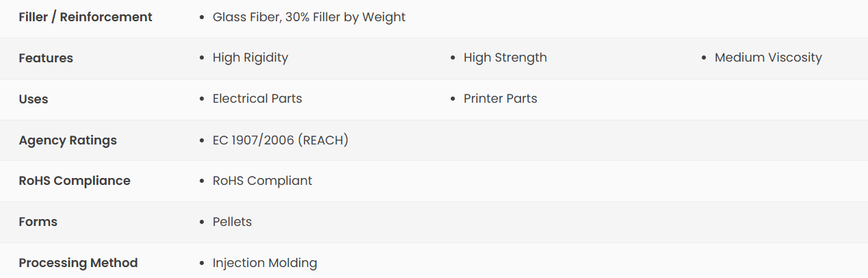This screenshot has height=278, width=868.
Task: Click the Medium Viscosity feature
Action: click(x=768, y=58)
